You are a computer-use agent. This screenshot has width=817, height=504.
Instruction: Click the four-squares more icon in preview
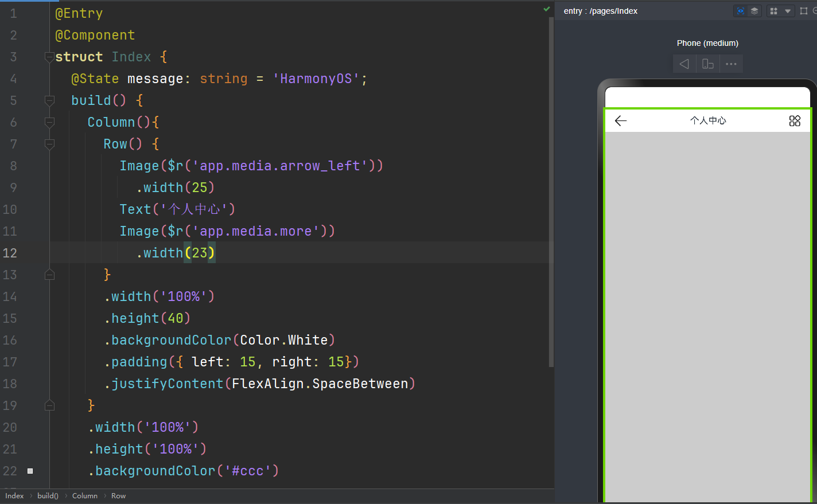click(795, 120)
